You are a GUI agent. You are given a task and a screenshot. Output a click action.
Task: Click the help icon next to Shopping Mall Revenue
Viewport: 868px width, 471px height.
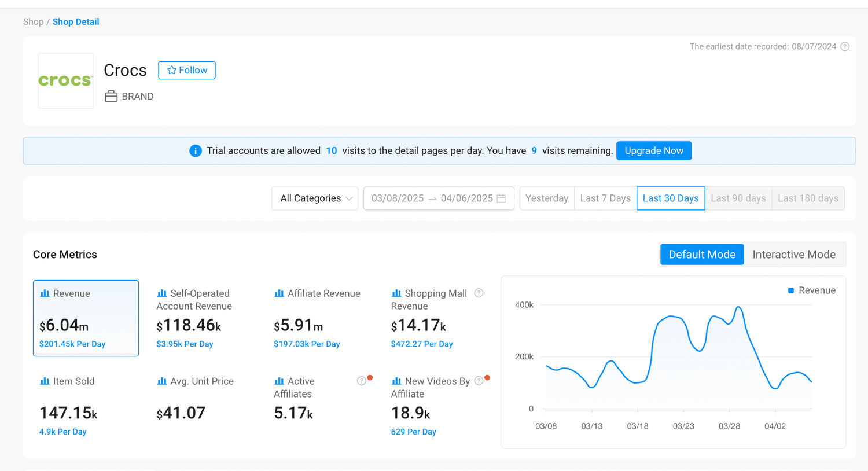click(x=479, y=293)
